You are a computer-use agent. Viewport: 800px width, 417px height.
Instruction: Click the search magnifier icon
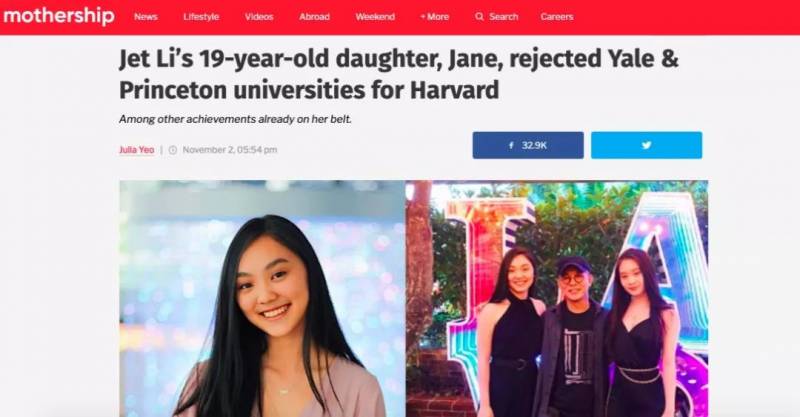479,17
